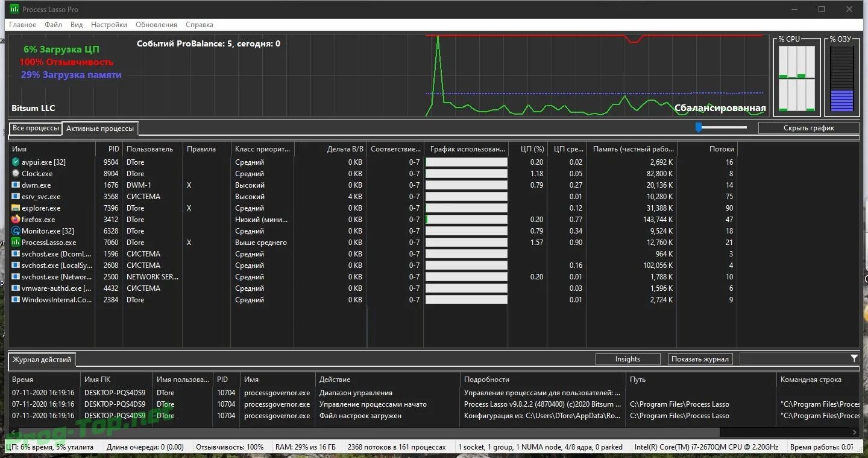
Task: Click the dwm.exe process icon
Action: click(x=16, y=185)
